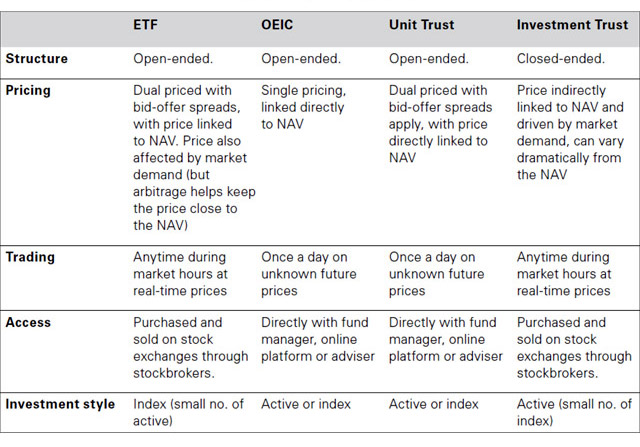This screenshot has height=447, width=640.
Task: Click the Unit Trust pricing description cell
Action: tap(438, 124)
